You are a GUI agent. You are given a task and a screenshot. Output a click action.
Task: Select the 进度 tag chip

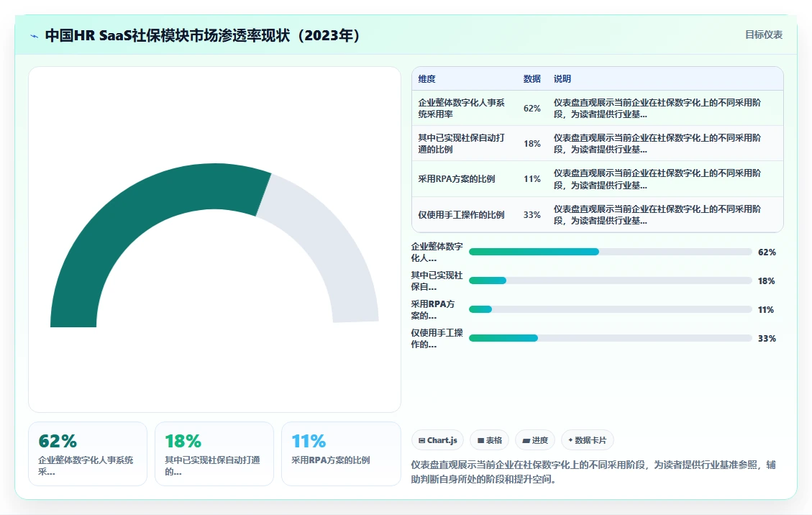[x=535, y=440]
